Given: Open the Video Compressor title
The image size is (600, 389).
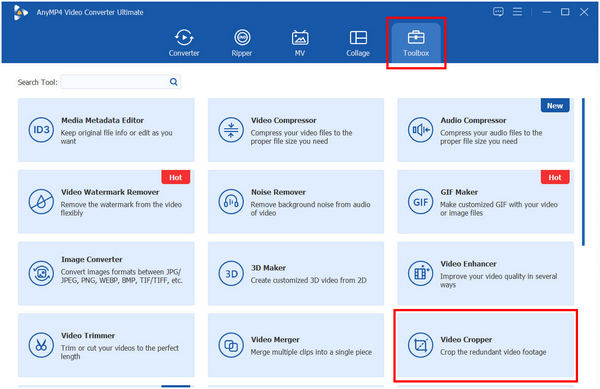Looking at the screenshot, I should point(284,120).
